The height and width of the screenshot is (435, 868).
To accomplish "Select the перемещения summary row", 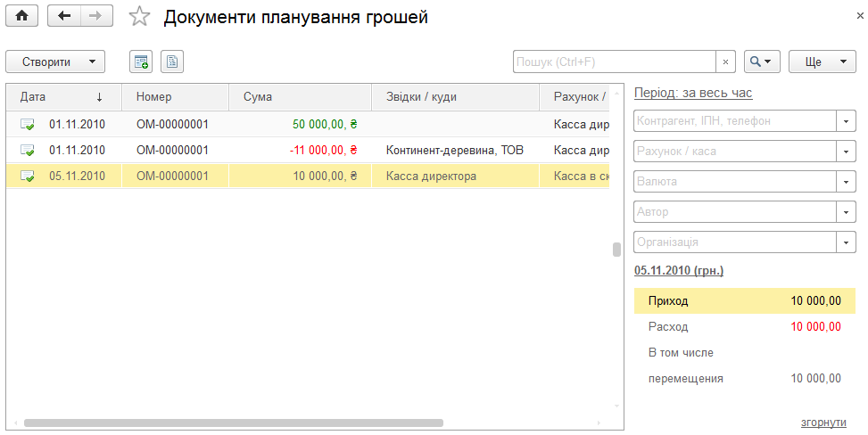I will 745,379.
